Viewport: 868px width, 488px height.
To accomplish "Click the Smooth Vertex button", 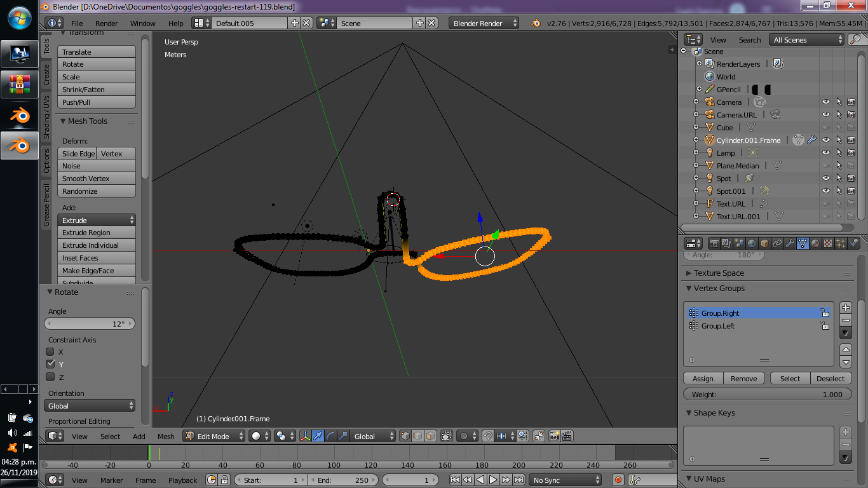I will click(97, 179).
